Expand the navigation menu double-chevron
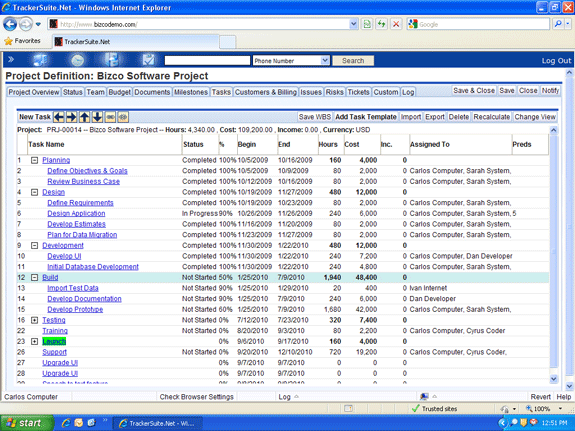 (x=11, y=59)
